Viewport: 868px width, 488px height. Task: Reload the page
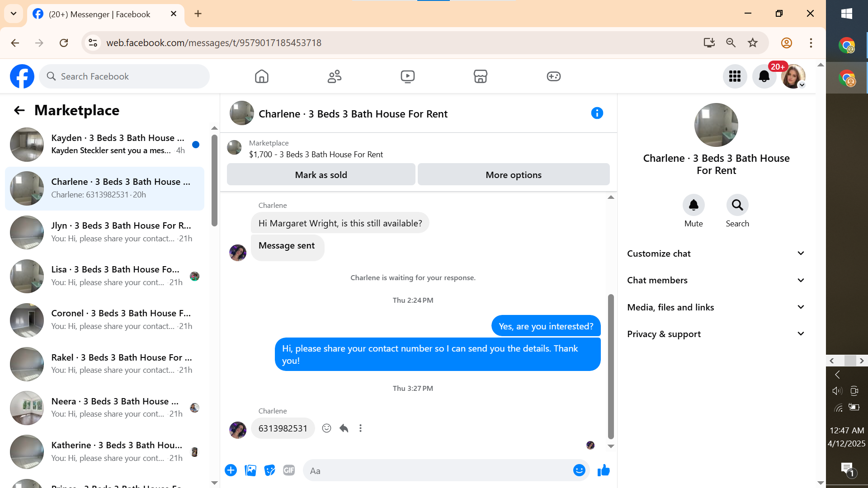(x=64, y=42)
